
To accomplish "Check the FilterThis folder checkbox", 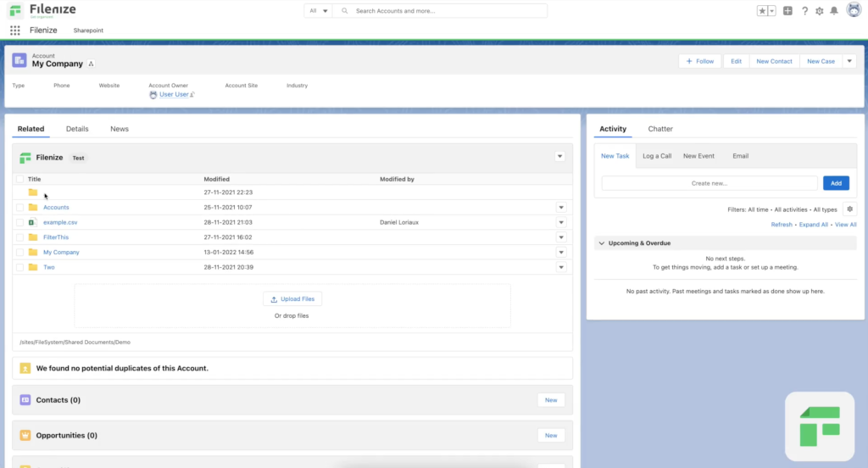I will [20, 237].
